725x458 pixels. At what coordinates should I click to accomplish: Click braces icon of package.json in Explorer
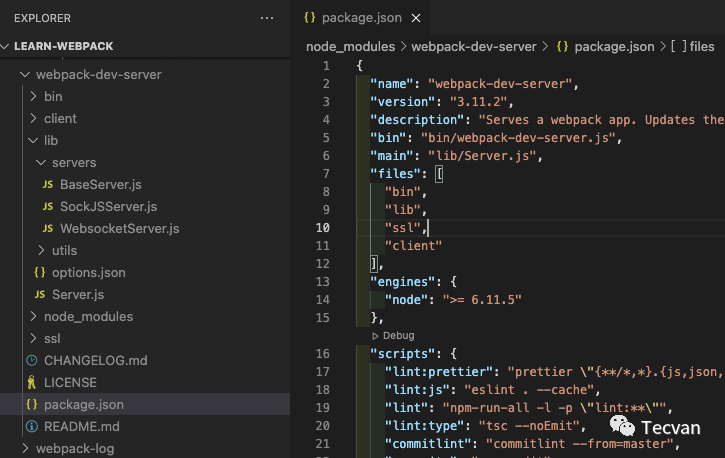pyautogui.click(x=31, y=404)
